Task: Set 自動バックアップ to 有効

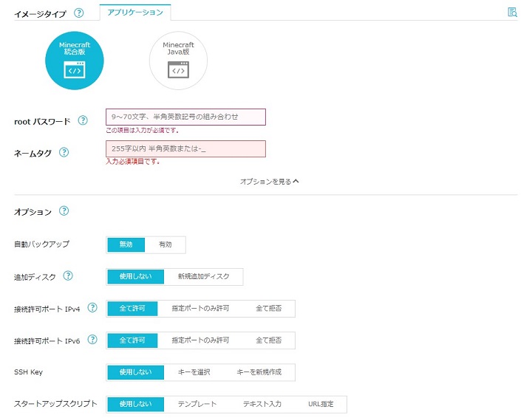Action: 166,244
